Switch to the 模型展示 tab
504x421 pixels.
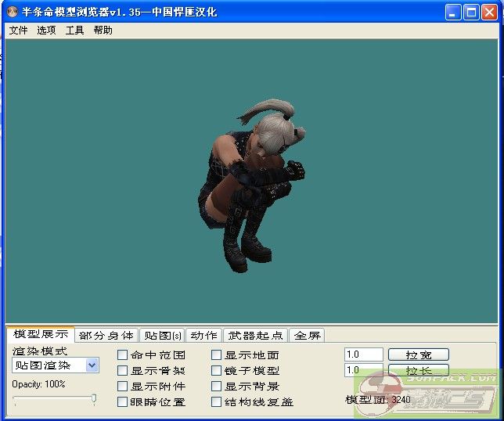(41, 334)
